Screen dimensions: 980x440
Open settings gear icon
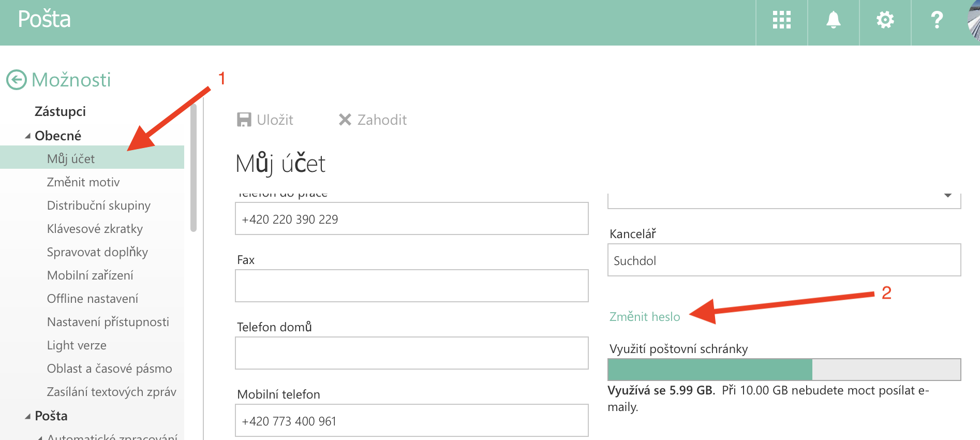click(885, 20)
